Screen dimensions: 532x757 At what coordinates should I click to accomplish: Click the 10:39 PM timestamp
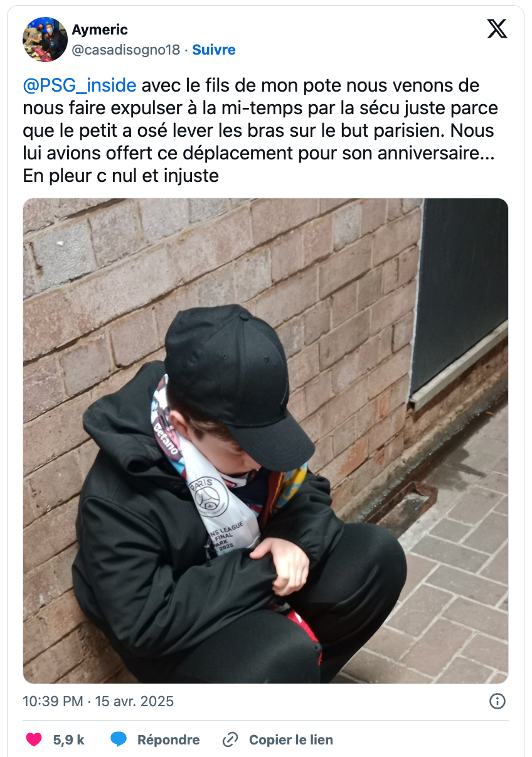53,701
